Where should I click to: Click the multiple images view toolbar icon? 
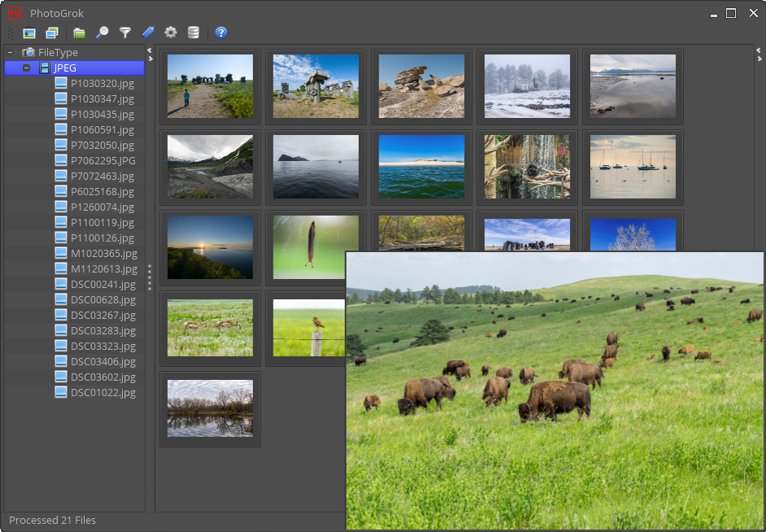(52, 33)
